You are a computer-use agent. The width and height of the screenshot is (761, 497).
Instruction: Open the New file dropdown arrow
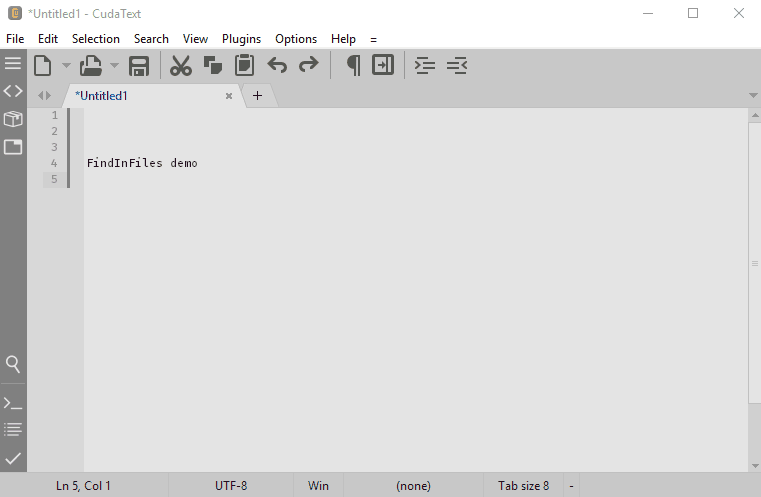pyautogui.click(x=66, y=65)
